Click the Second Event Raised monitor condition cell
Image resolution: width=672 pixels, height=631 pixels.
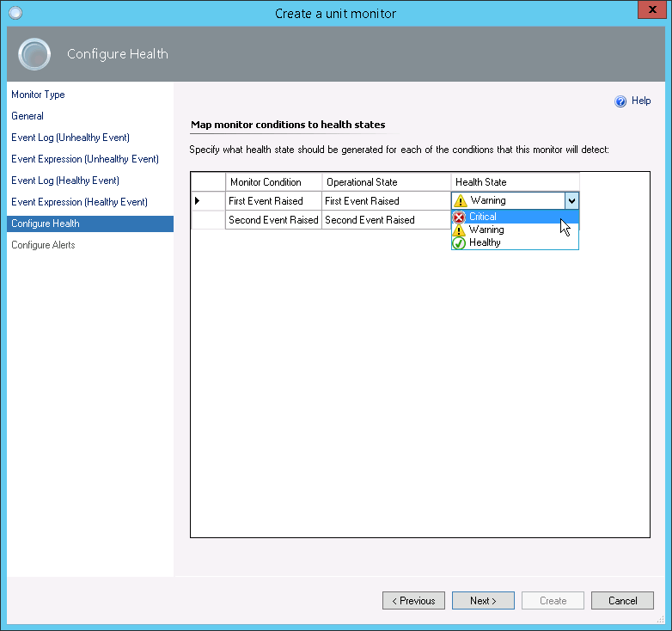click(273, 220)
